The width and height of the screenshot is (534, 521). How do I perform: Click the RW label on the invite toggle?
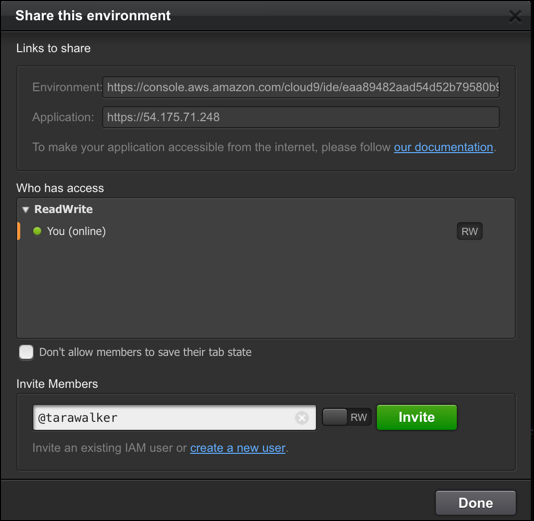[359, 417]
